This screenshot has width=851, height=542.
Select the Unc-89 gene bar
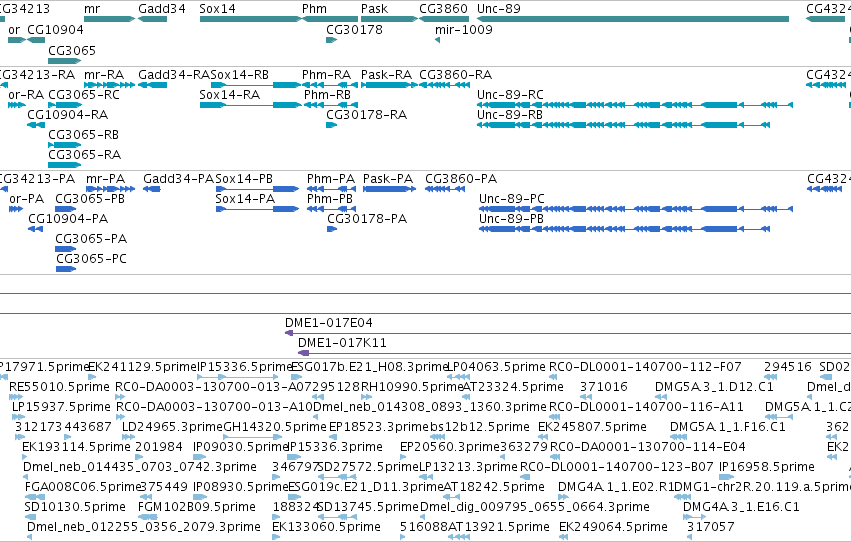pyautogui.click(x=633, y=19)
